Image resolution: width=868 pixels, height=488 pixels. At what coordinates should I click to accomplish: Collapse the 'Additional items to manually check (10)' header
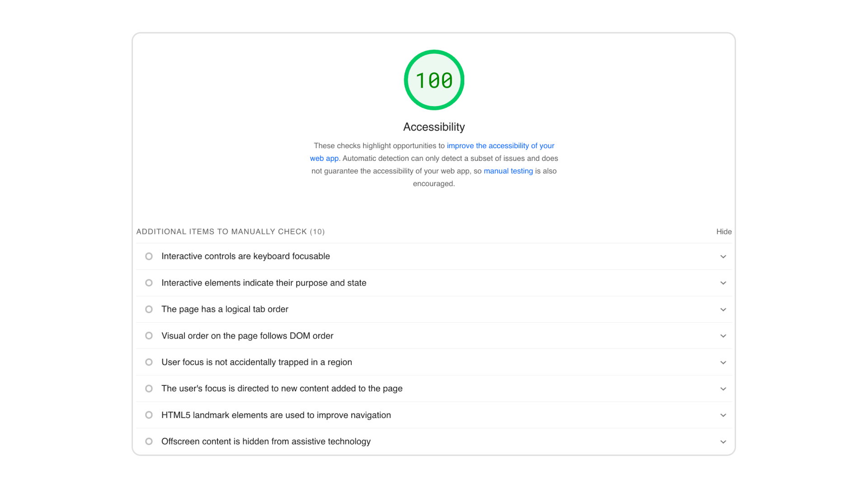pos(231,231)
